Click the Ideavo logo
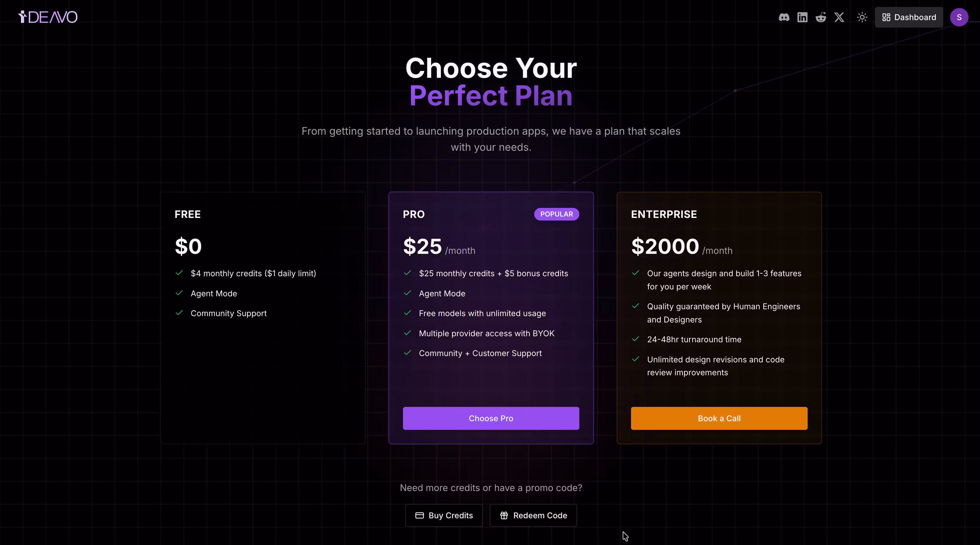This screenshot has height=545, width=980. pos(48,17)
